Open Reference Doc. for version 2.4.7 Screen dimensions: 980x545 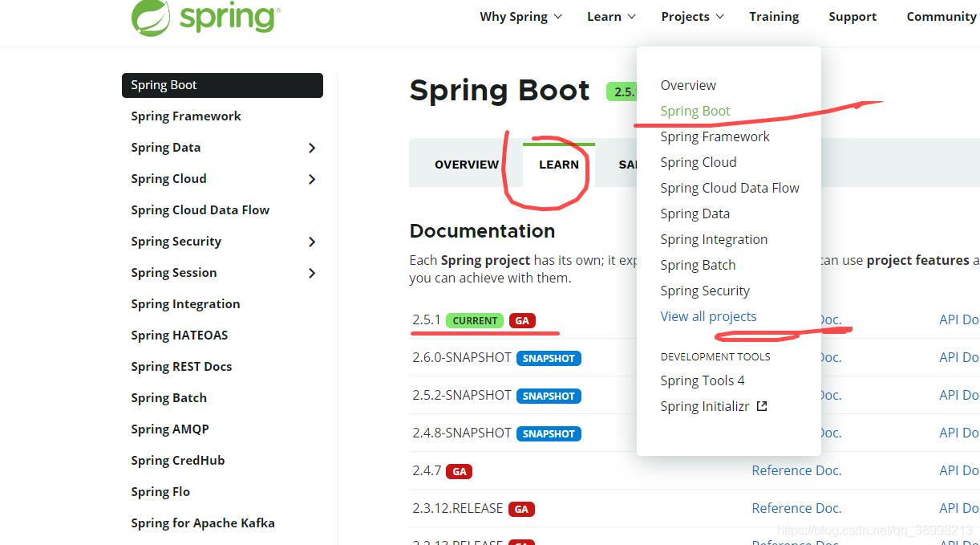(x=796, y=470)
